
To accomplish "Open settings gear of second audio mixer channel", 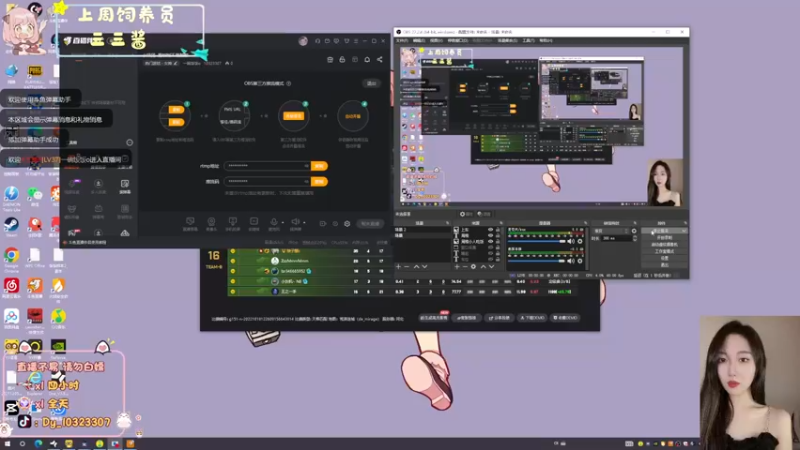I will [x=580, y=261].
